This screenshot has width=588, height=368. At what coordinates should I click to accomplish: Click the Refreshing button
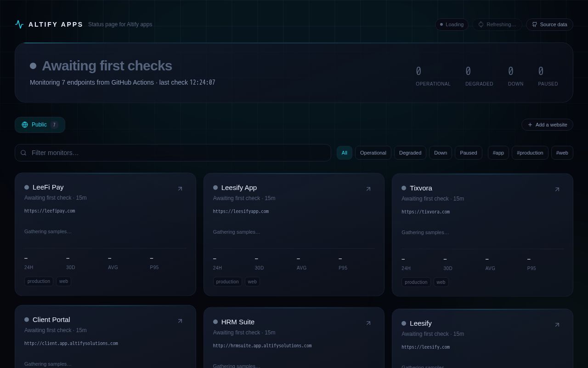[x=497, y=24]
